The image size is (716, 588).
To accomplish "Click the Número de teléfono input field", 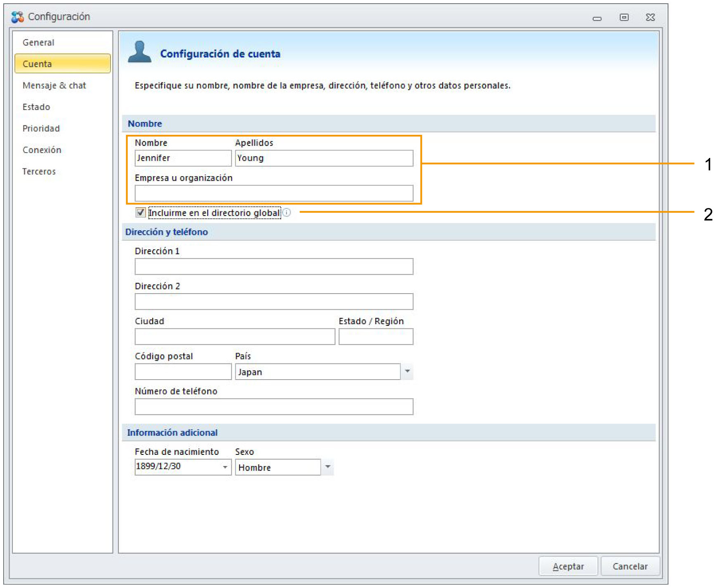I will [x=274, y=406].
